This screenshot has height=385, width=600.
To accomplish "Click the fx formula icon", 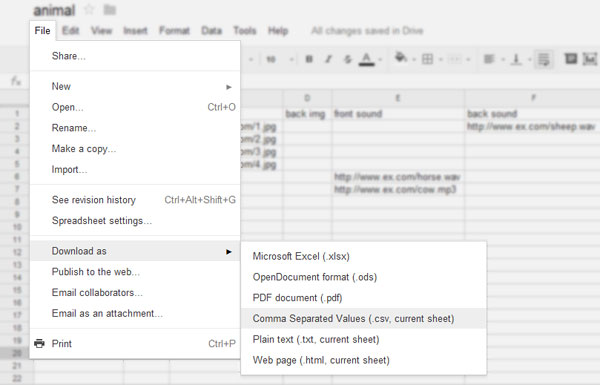I will [16, 81].
